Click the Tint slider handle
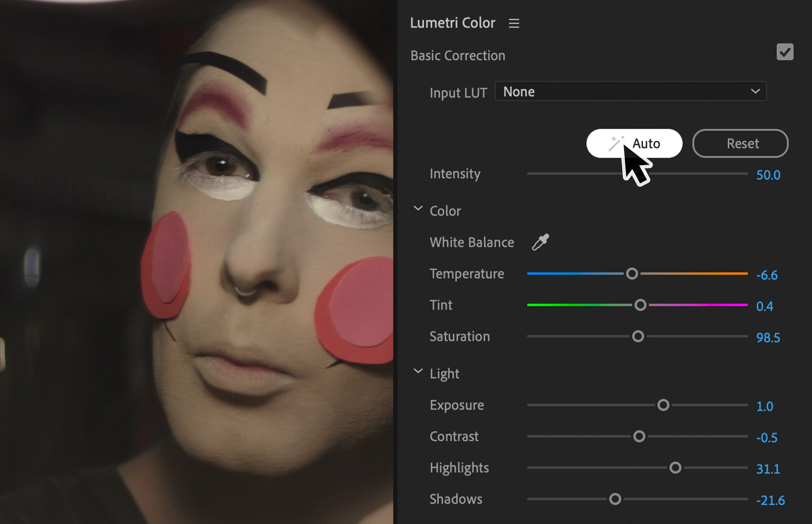This screenshot has width=812, height=524. coord(640,305)
